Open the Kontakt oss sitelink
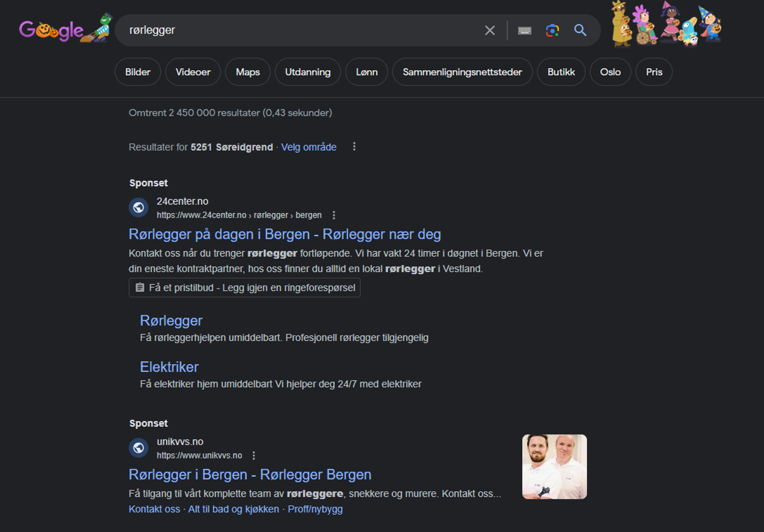This screenshot has width=764, height=532. pyautogui.click(x=154, y=509)
